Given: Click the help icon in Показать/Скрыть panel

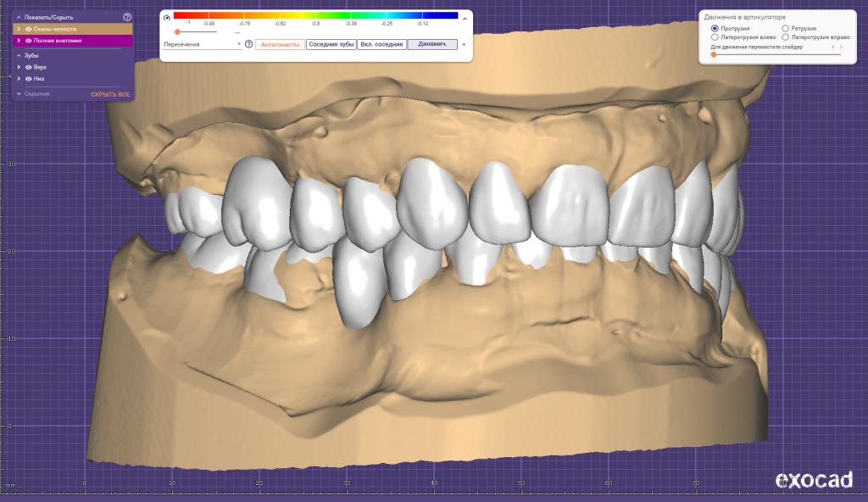Looking at the screenshot, I should [127, 17].
